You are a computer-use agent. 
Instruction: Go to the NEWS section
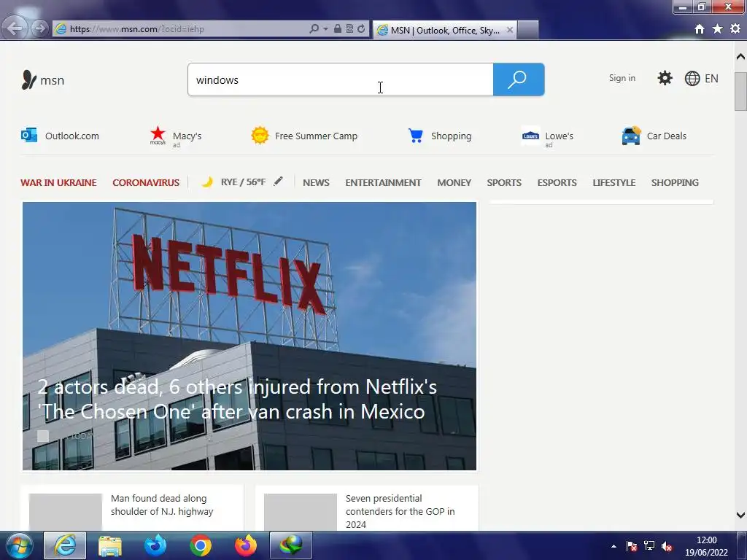coord(316,183)
